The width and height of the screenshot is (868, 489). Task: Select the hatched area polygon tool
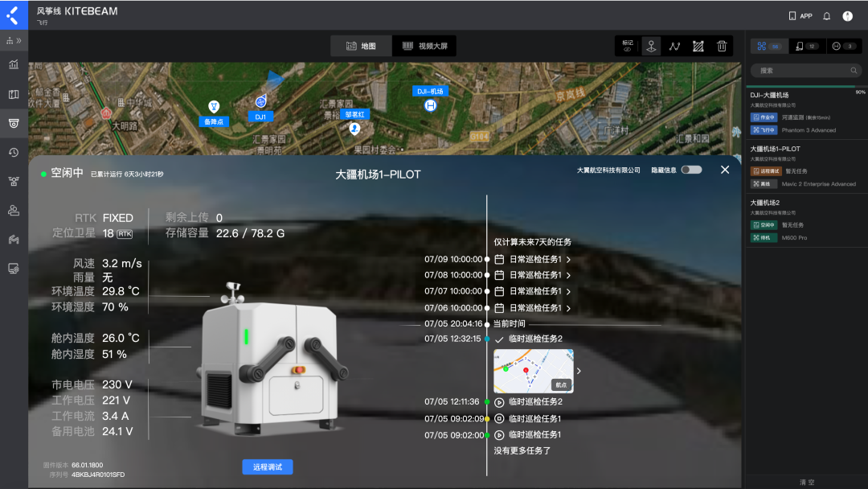698,47
